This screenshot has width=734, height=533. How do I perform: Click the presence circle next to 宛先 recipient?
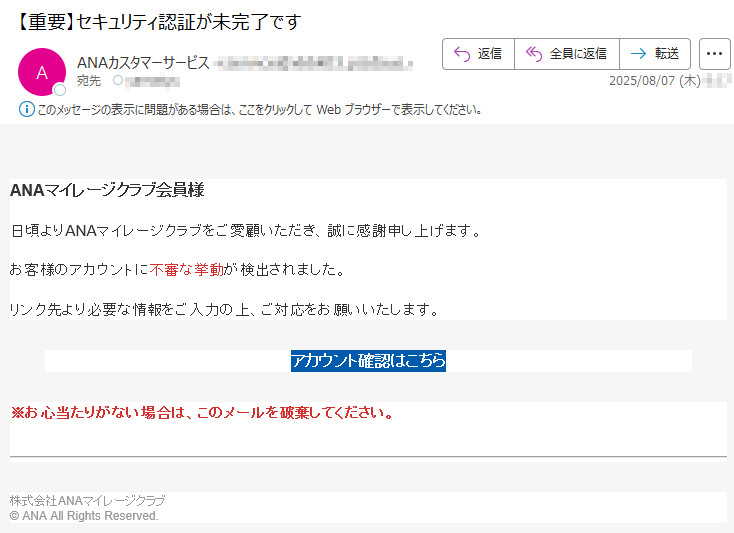coord(118,80)
